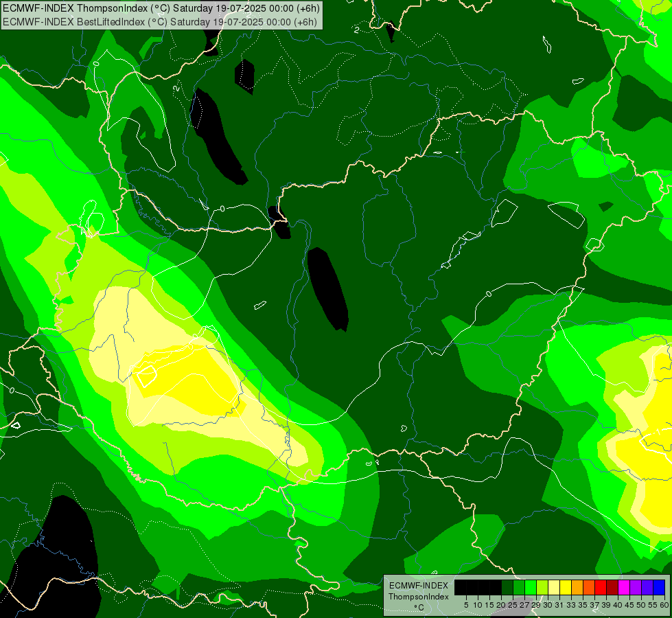This screenshot has width=672, height=618.
Task: Click the BestLiftedIndex title line at top
Action: coord(159,22)
